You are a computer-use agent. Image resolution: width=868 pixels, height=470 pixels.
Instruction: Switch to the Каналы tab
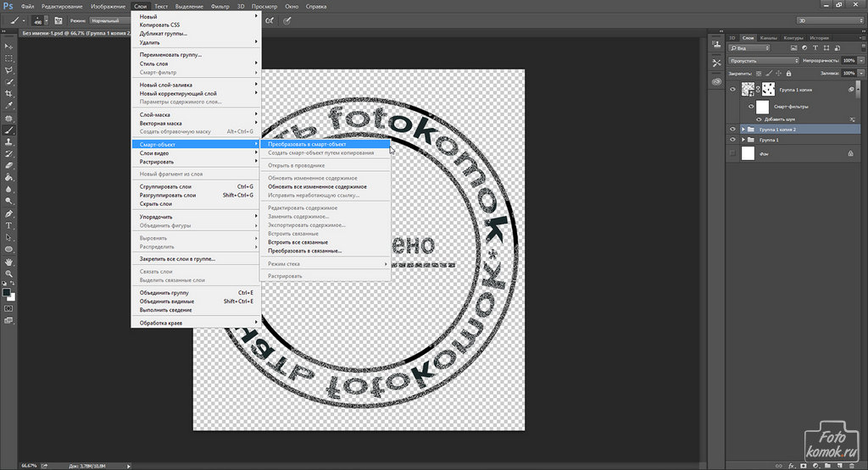[768, 37]
